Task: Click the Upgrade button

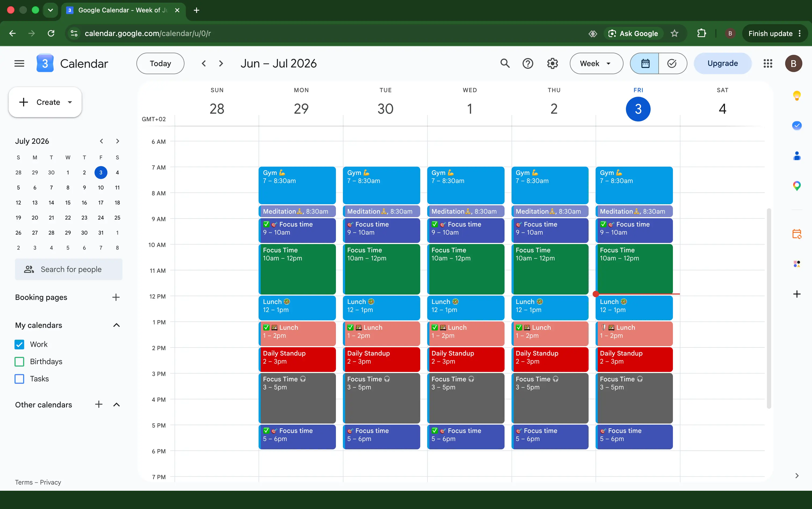Action: point(722,63)
